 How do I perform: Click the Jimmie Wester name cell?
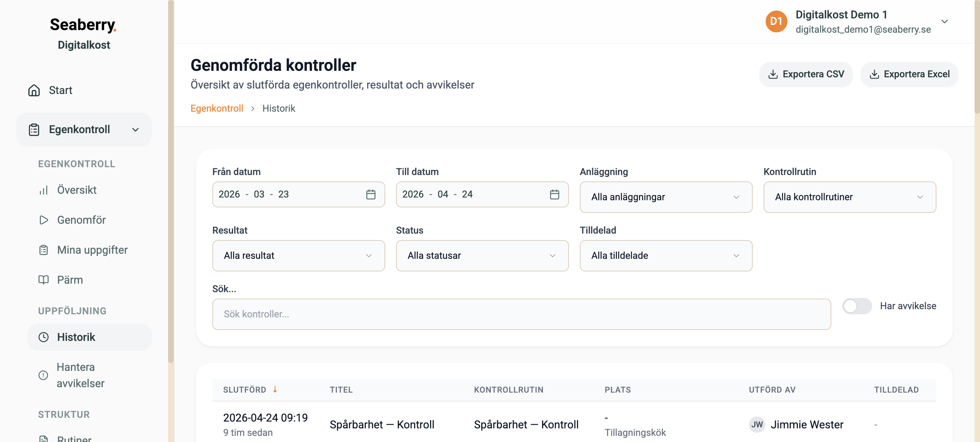pyautogui.click(x=806, y=425)
